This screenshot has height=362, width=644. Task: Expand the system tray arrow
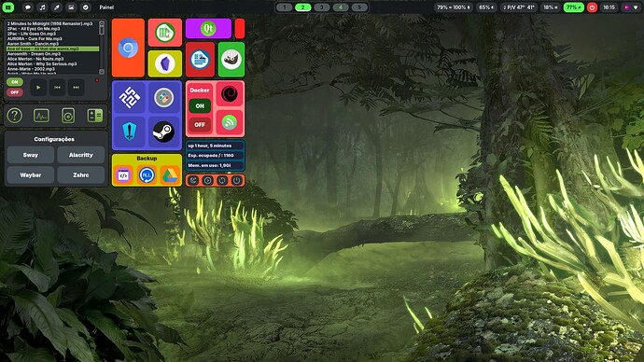click(x=636, y=7)
